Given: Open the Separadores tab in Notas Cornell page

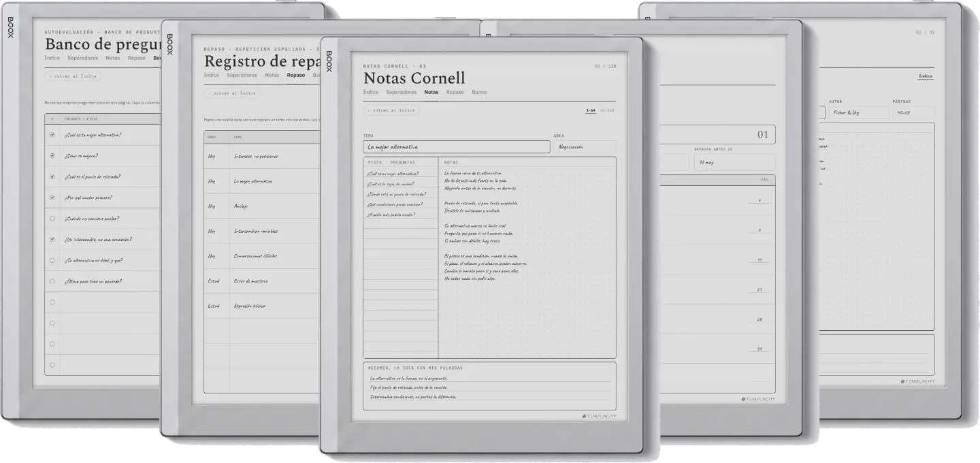Looking at the screenshot, I should pyautogui.click(x=402, y=92).
